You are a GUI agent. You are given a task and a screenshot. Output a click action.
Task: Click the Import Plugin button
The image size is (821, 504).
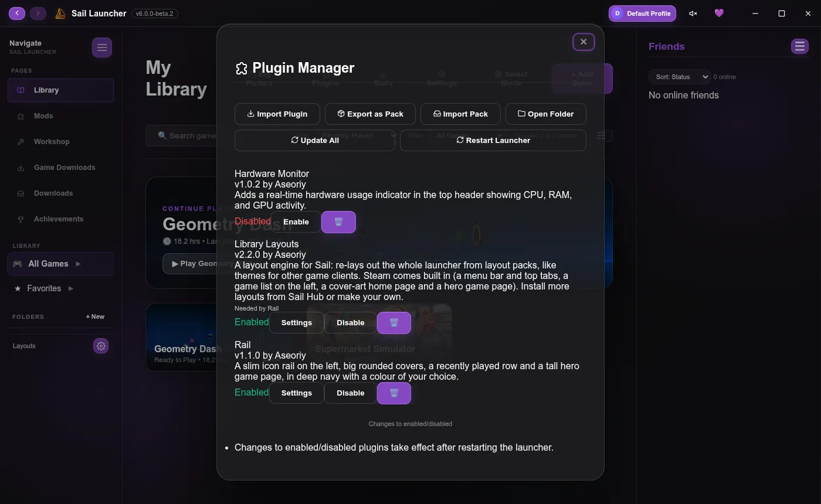[x=277, y=114]
